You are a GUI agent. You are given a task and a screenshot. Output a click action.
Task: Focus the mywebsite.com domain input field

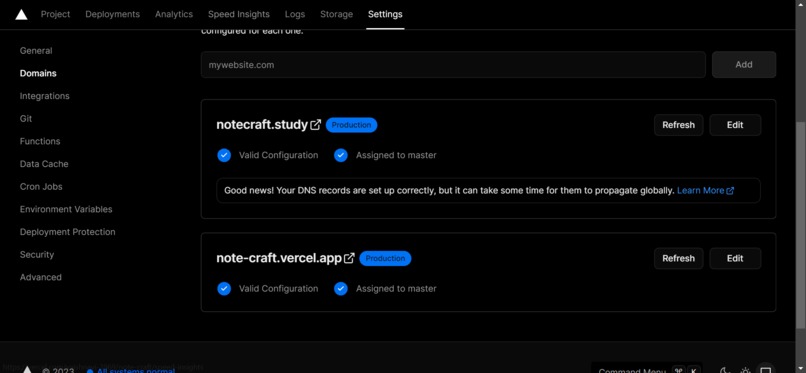(453, 65)
